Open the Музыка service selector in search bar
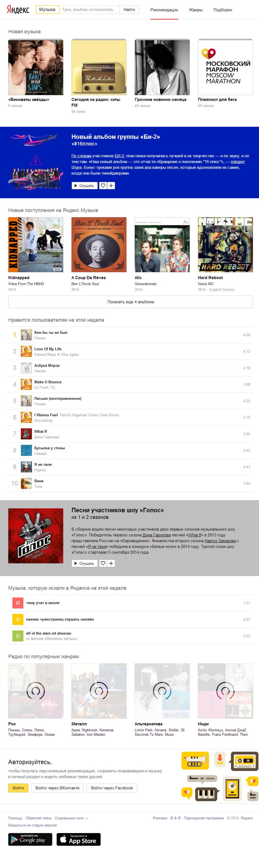The height and width of the screenshot is (868, 259). coord(48,9)
